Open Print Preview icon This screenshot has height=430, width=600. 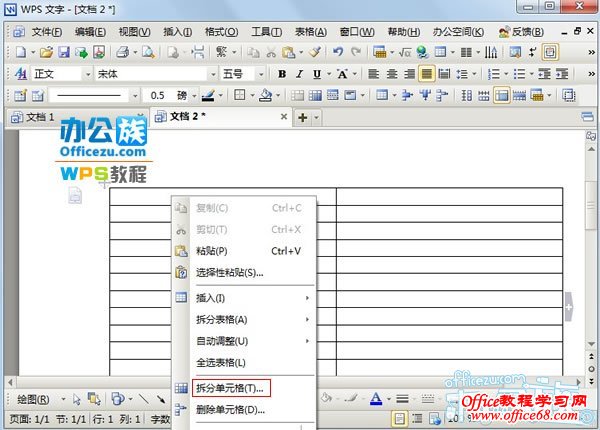pyautogui.click(x=148, y=52)
